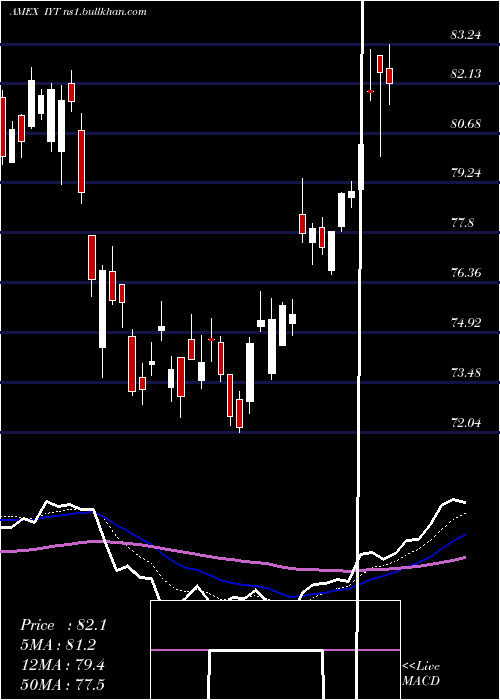Click the Price : 82.1 readout

(63, 625)
